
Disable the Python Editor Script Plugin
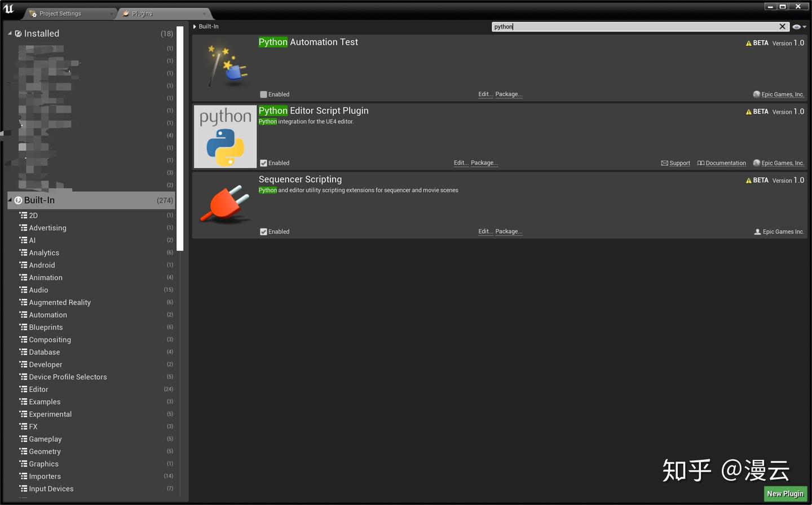pyautogui.click(x=263, y=163)
